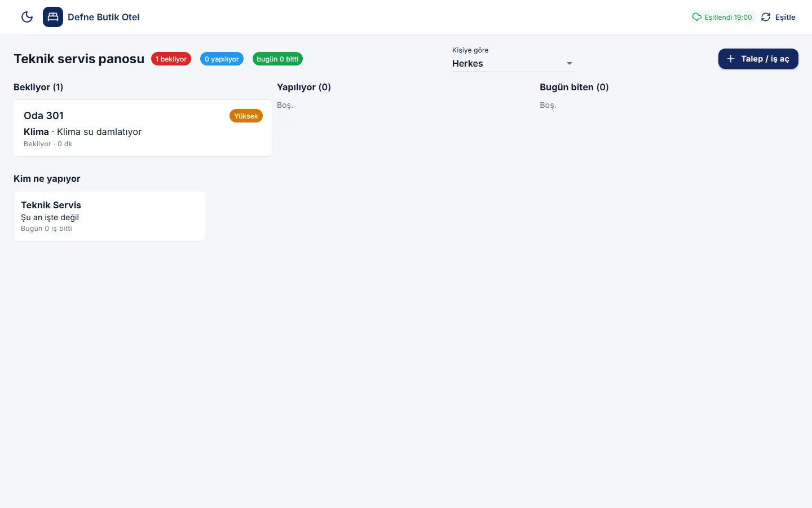
Task: Select the Teknik Servis staff card
Action: click(110, 216)
